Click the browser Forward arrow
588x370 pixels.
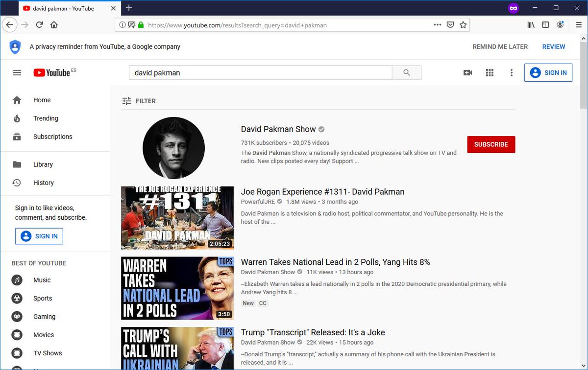pos(24,25)
